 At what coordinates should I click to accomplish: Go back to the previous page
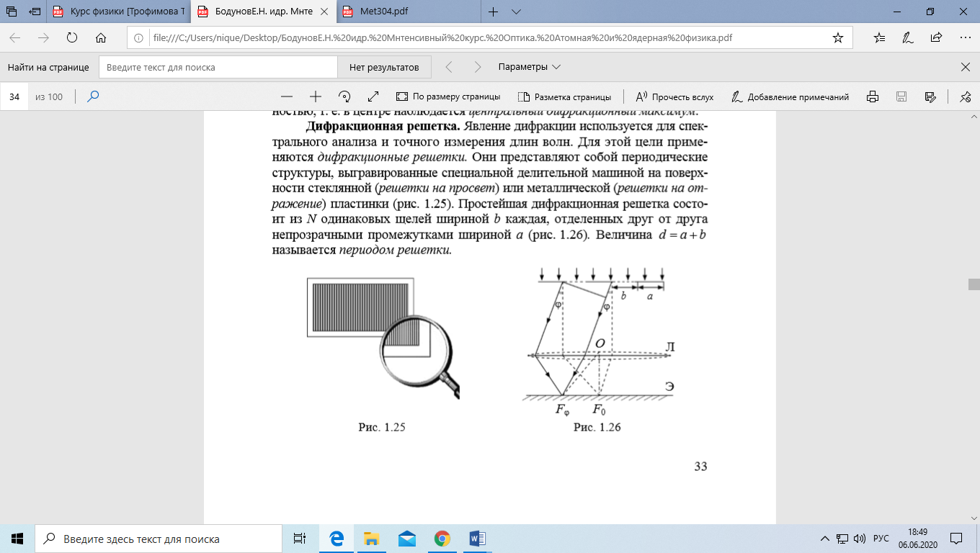[15, 37]
